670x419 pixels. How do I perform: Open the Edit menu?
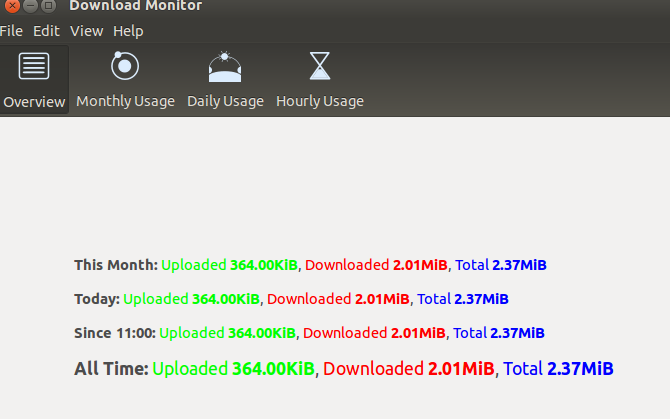click(x=46, y=31)
